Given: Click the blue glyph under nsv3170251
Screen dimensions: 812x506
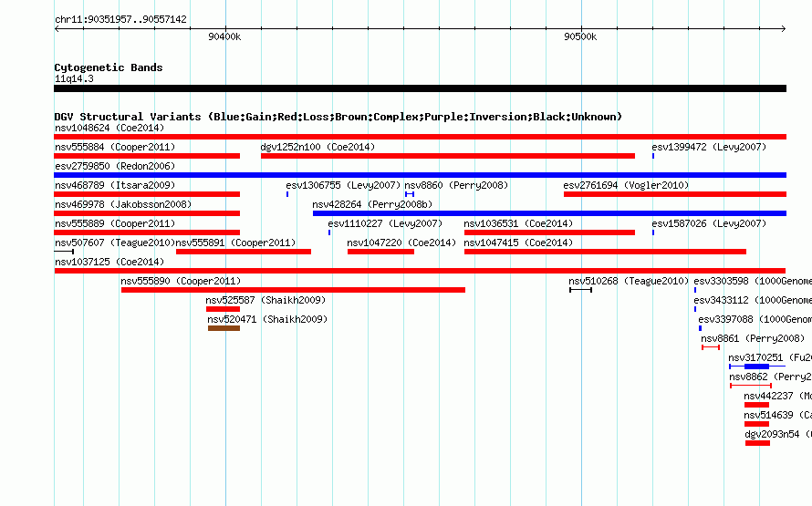Looking at the screenshot, I should coord(757,367).
